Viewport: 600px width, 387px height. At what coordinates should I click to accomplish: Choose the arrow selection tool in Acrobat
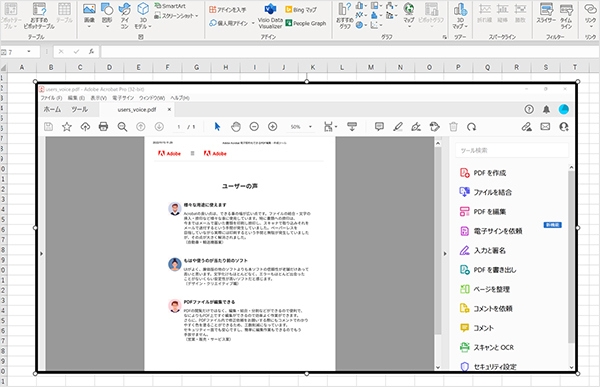217,127
